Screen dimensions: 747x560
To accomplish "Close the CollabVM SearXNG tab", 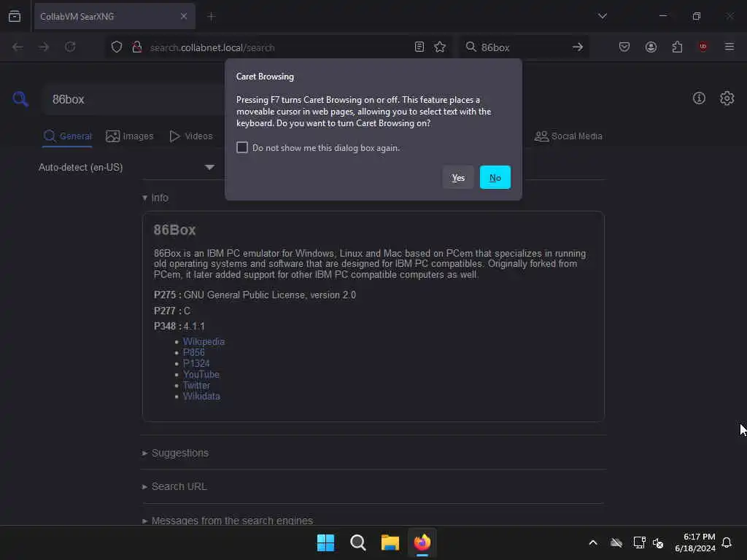I will (183, 16).
